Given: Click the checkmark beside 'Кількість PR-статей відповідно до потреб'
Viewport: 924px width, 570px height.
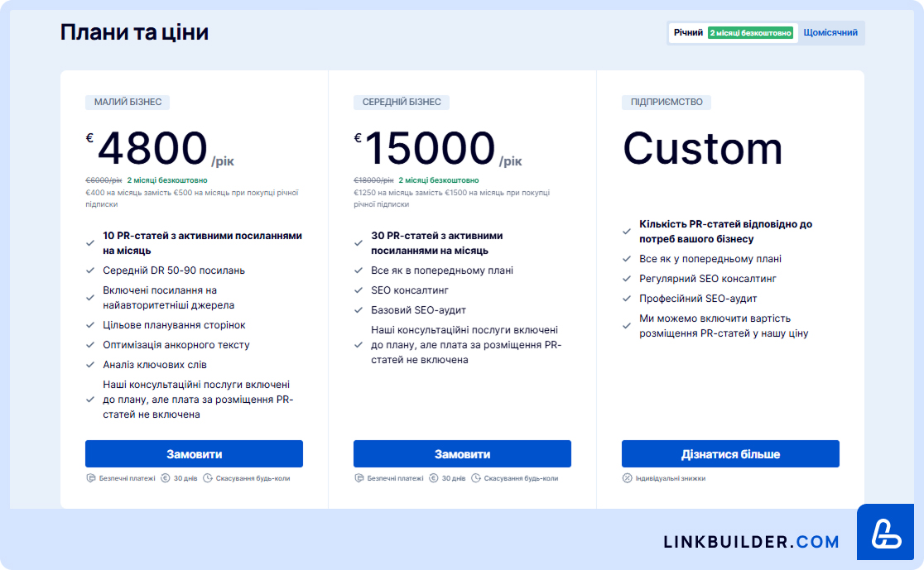Looking at the screenshot, I should tap(627, 232).
